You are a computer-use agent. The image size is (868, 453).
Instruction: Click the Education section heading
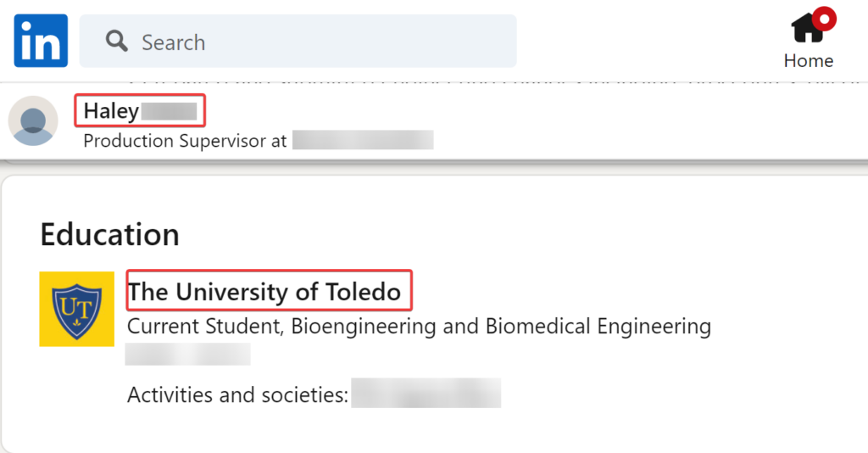coord(109,234)
